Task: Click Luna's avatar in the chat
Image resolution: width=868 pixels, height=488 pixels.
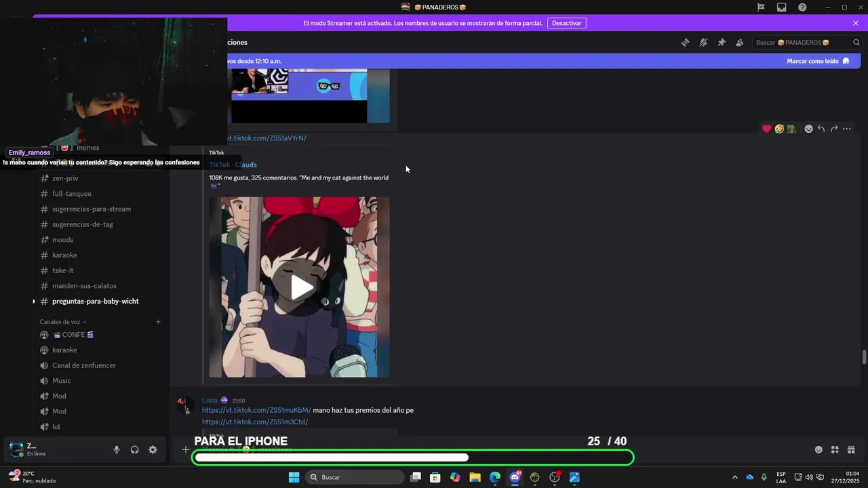Action: coord(184,405)
